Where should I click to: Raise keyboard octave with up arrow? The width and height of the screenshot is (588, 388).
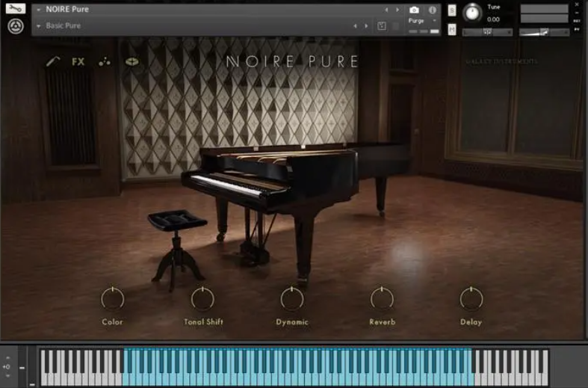pyautogui.click(x=7, y=358)
